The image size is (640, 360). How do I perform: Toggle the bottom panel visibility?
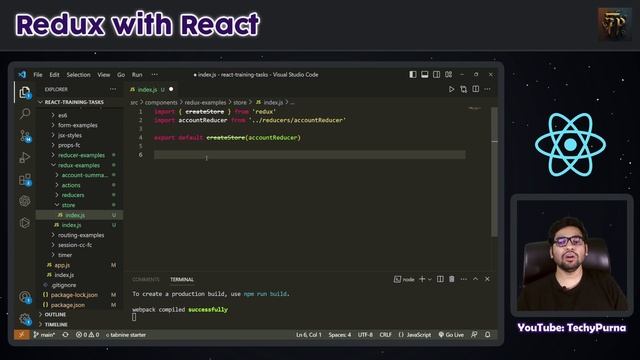(x=425, y=74)
